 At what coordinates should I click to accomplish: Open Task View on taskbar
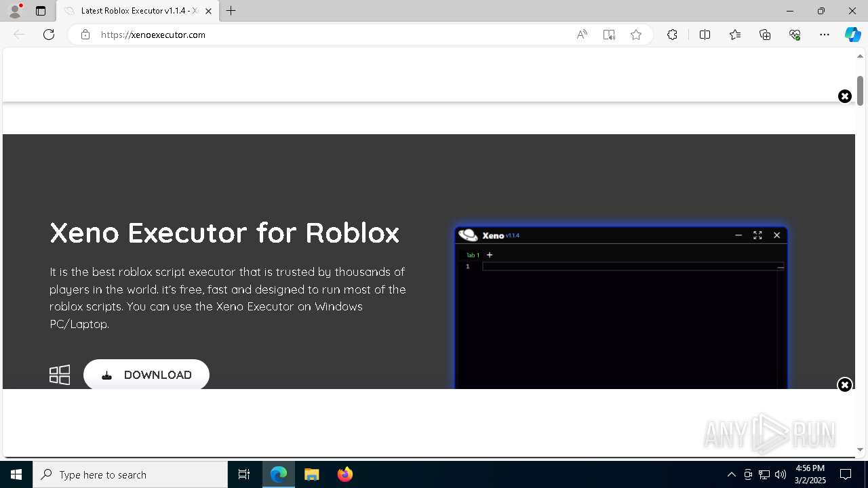244,474
